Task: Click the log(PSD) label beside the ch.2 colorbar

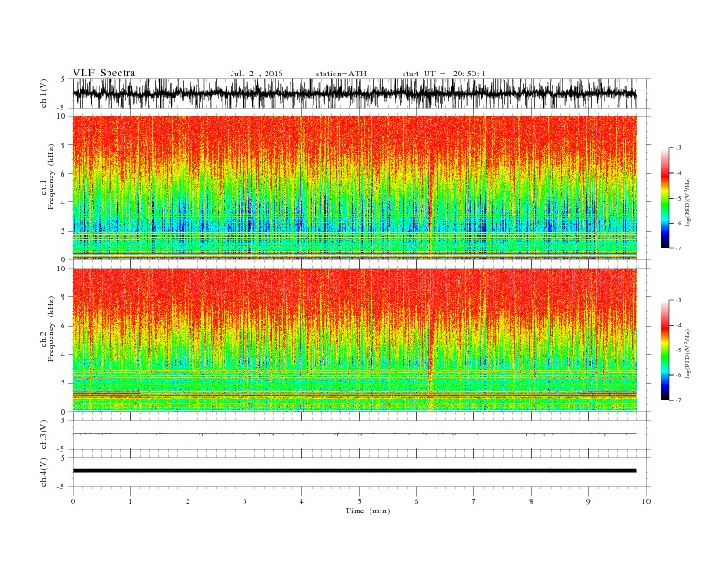Action: tap(688, 353)
